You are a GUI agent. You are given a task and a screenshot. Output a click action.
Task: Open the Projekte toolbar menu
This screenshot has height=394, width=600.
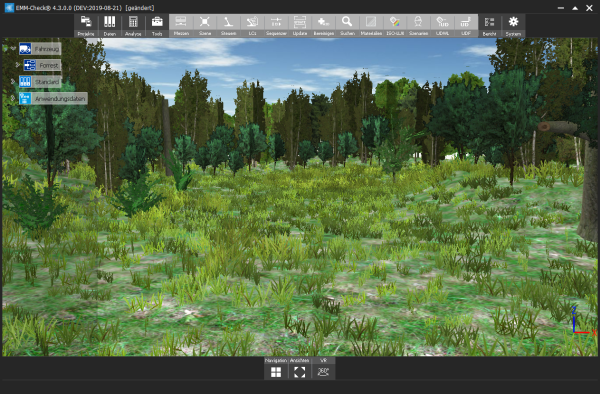[x=86, y=26]
